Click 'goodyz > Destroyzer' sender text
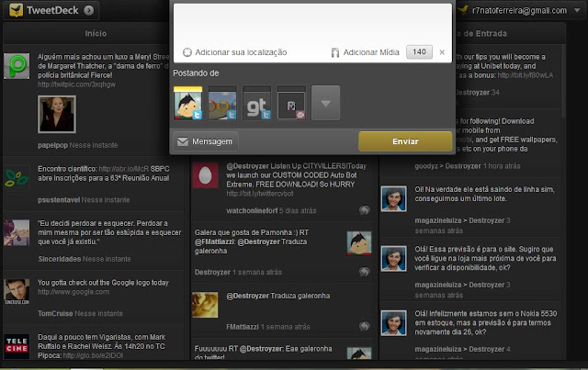 click(x=447, y=166)
